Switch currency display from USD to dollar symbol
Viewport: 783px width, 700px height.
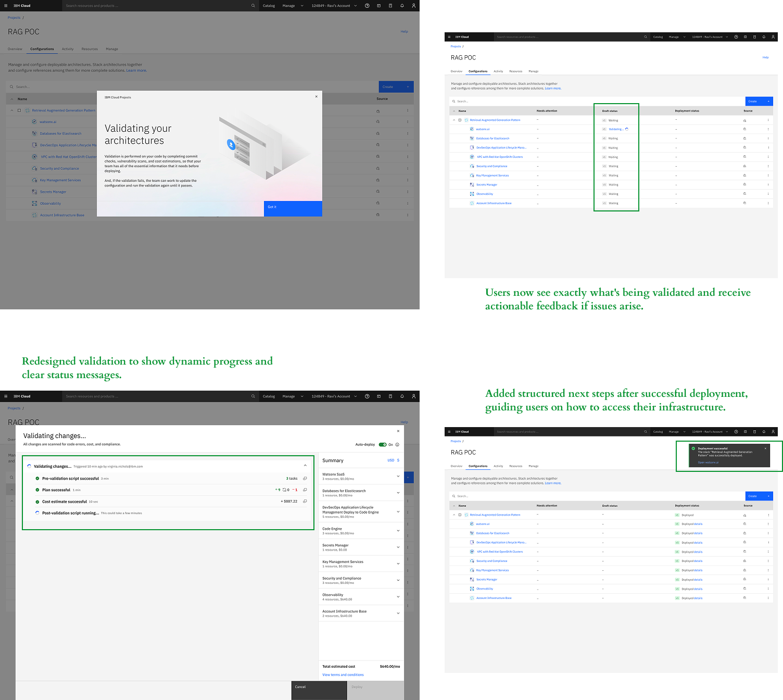[x=397, y=460]
